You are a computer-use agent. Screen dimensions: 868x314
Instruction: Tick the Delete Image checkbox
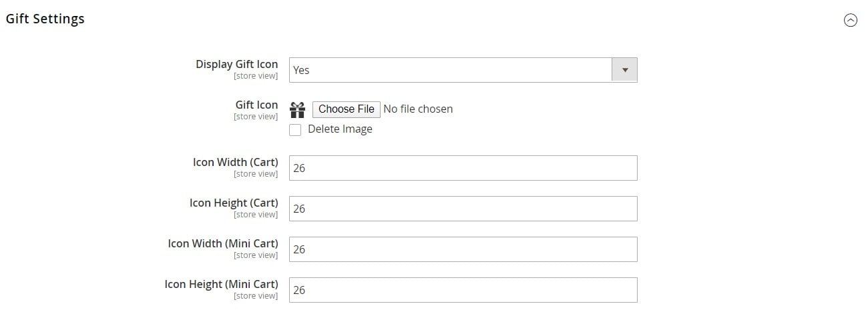[295, 130]
